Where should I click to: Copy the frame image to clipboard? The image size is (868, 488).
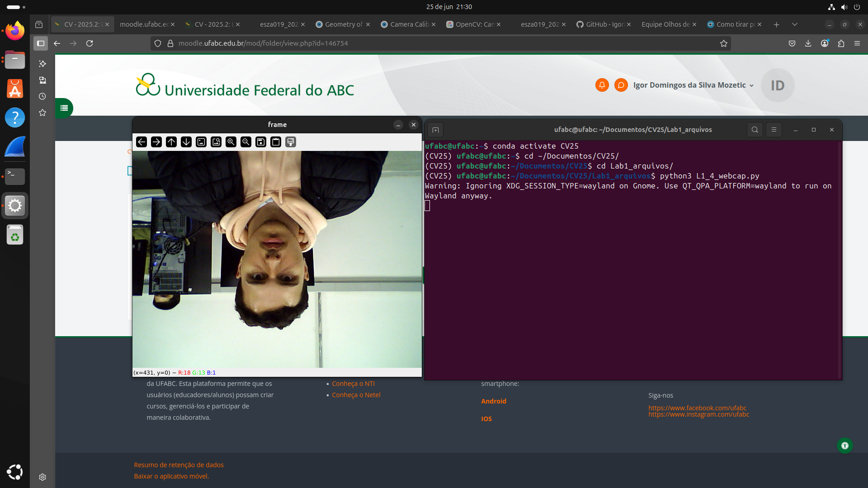click(x=276, y=142)
